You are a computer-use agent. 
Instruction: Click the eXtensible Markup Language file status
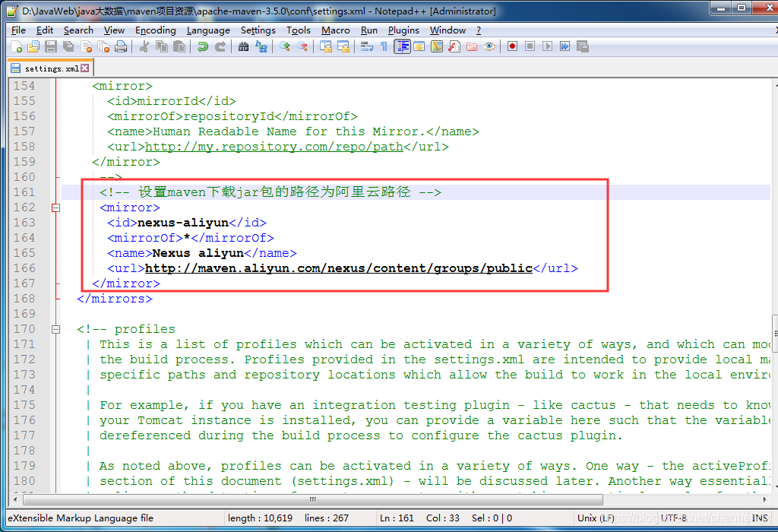coord(81,518)
